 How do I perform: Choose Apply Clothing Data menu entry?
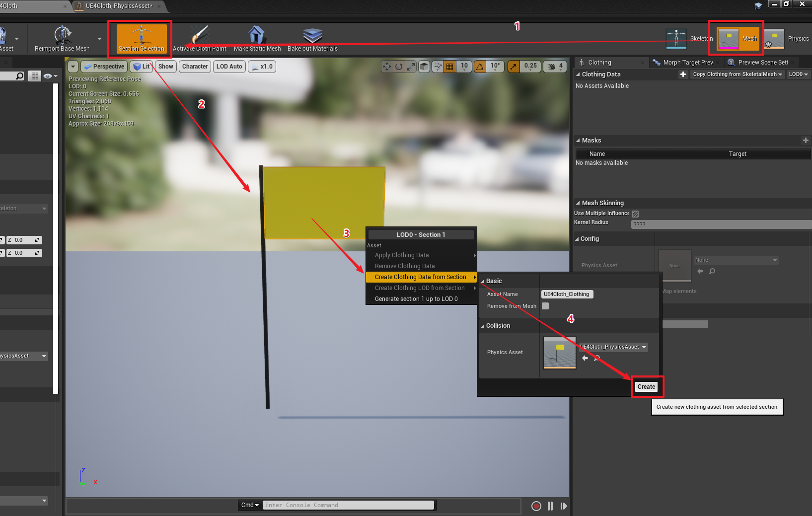[x=421, y=255]
